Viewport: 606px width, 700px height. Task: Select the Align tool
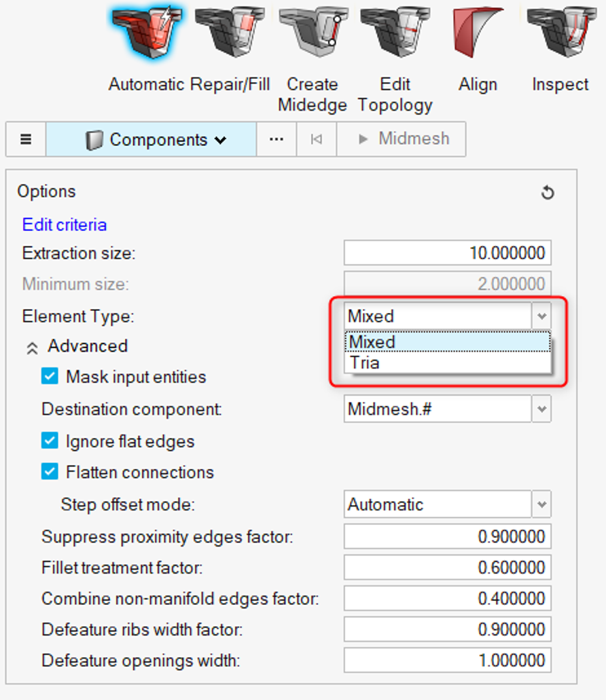pos(478,31)
